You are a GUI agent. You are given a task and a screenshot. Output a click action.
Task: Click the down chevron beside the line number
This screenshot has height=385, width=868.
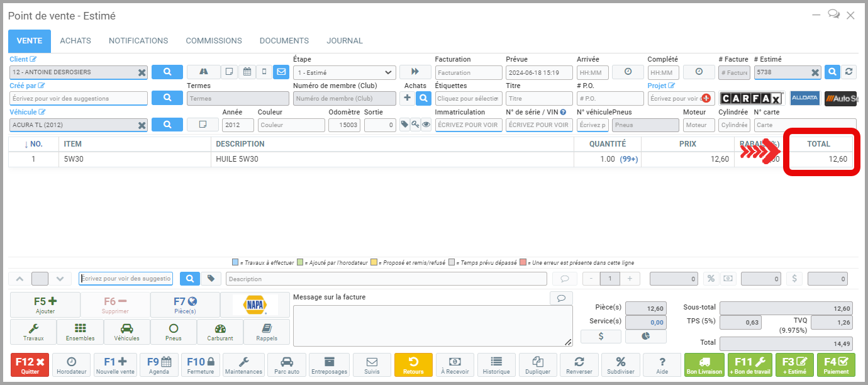[x=60, y=279]
